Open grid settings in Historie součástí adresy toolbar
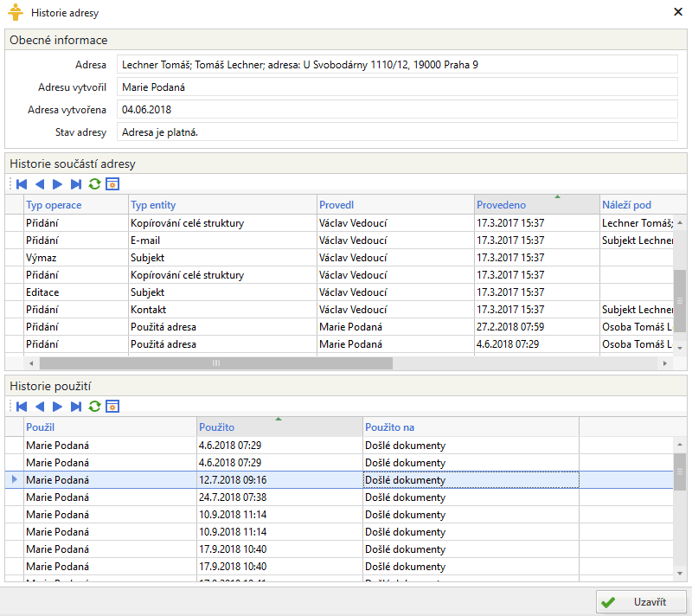The width and height of the screenshot is (692, 616). pyautogui.click(x=112, y=184)
